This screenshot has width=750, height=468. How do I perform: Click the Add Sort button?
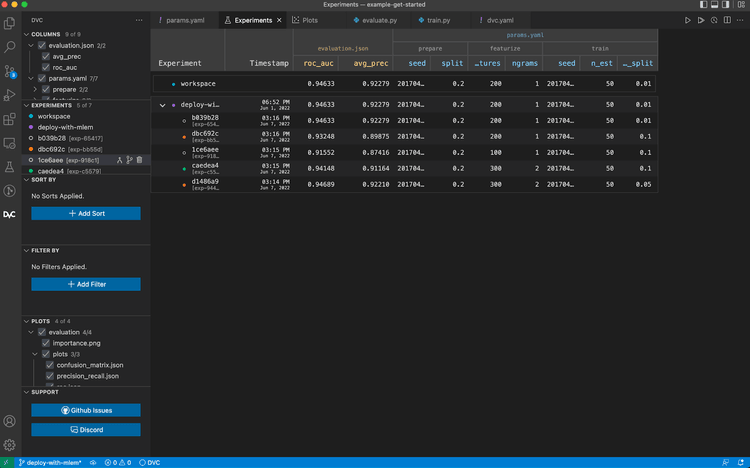(86, 213)
